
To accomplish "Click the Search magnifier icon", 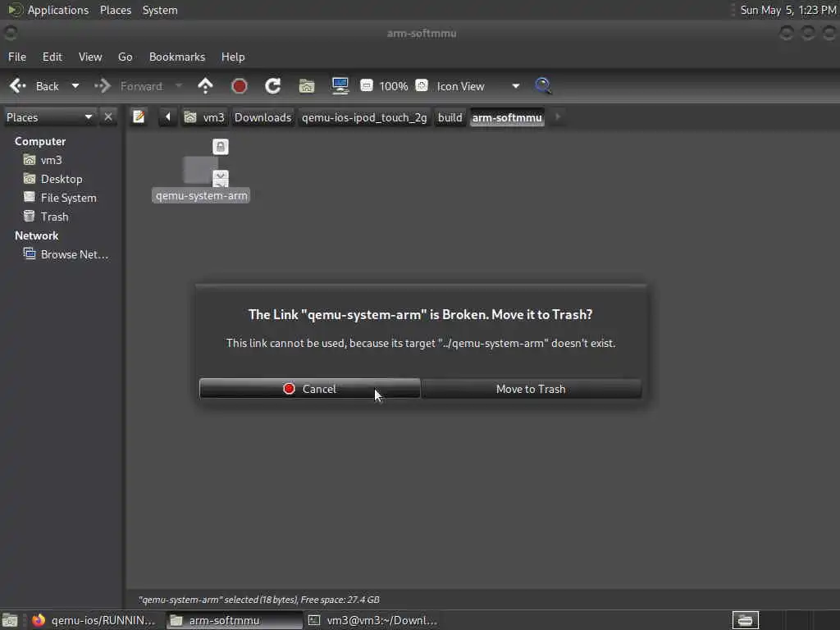I will pyautogui.click(x=543, y=85).
